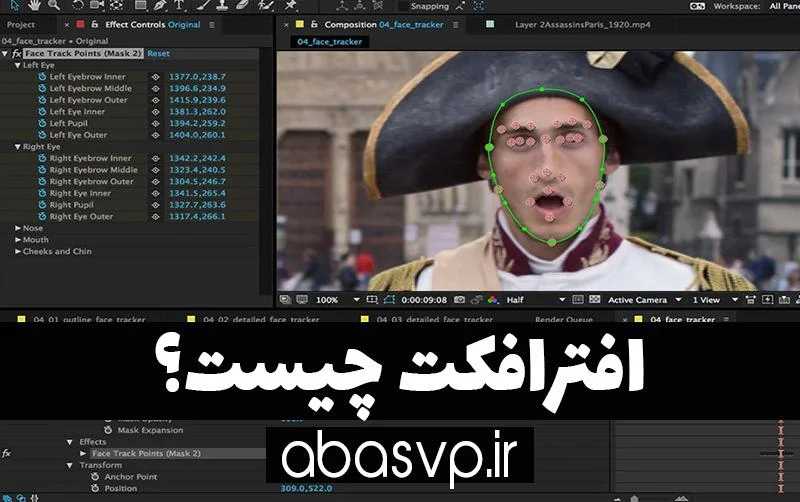The height and width of the screenshot is (502, 800).
Task: Click the Position value 309.0,522.0
Action: point(306,488)
